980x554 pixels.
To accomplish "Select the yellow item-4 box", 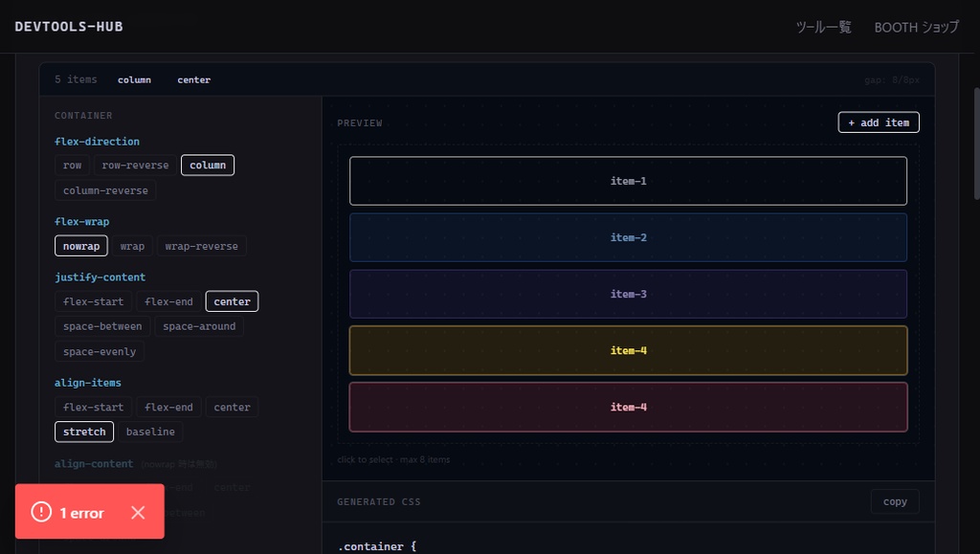I will 628,350.
